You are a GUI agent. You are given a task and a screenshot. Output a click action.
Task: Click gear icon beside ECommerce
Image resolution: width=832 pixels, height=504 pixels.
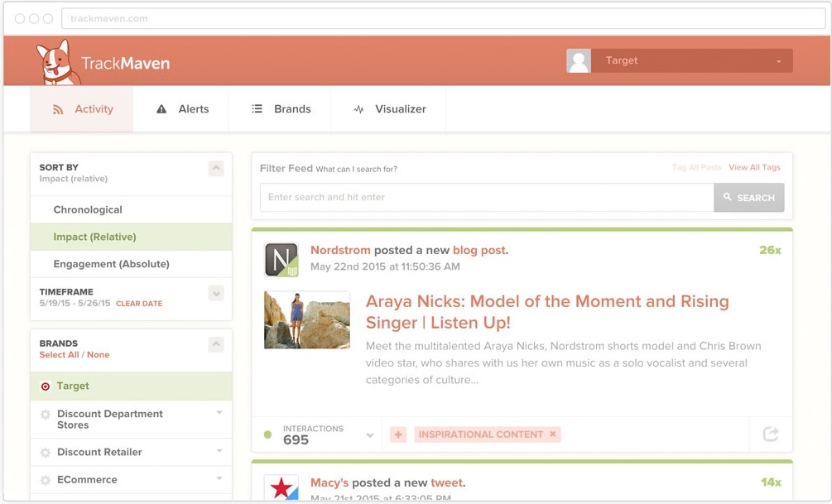(46, 480)
